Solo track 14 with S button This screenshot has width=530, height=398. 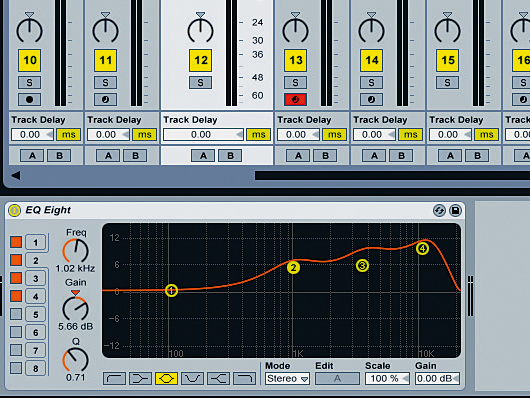tap(371, 82)
